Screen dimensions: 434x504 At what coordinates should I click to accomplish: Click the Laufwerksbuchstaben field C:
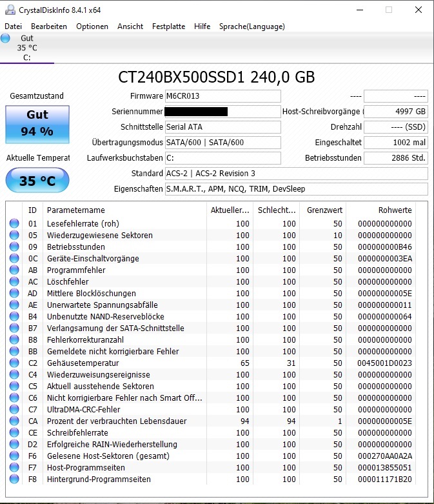pos(223,158)
